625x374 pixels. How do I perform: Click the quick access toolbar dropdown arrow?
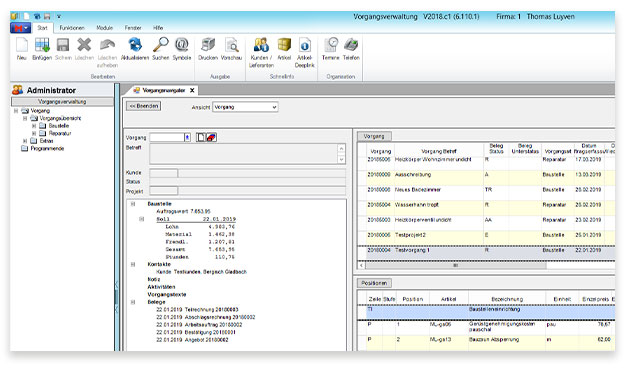coord(59,16)
